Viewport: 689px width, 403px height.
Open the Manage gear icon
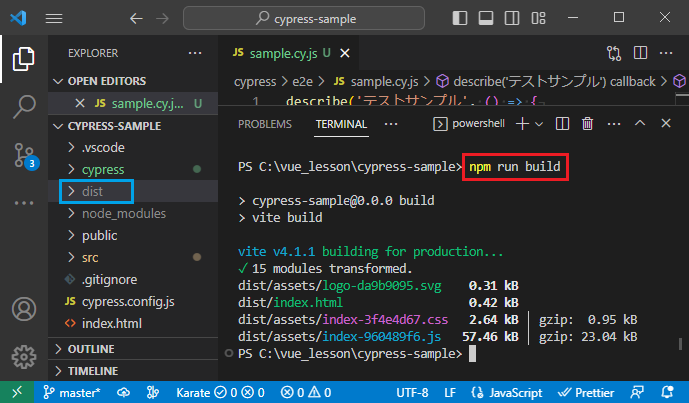pyautogui.click(x=24, y=357)
